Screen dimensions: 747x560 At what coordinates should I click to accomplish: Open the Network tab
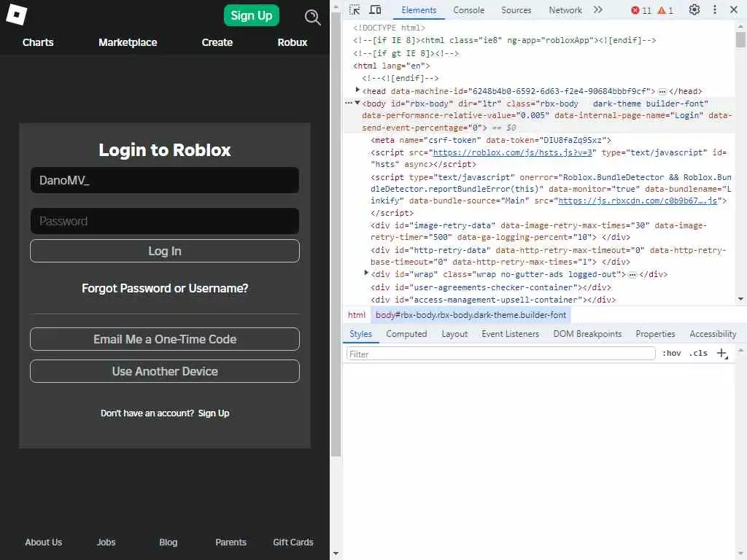pyautogui.click(x=565, y=10)
